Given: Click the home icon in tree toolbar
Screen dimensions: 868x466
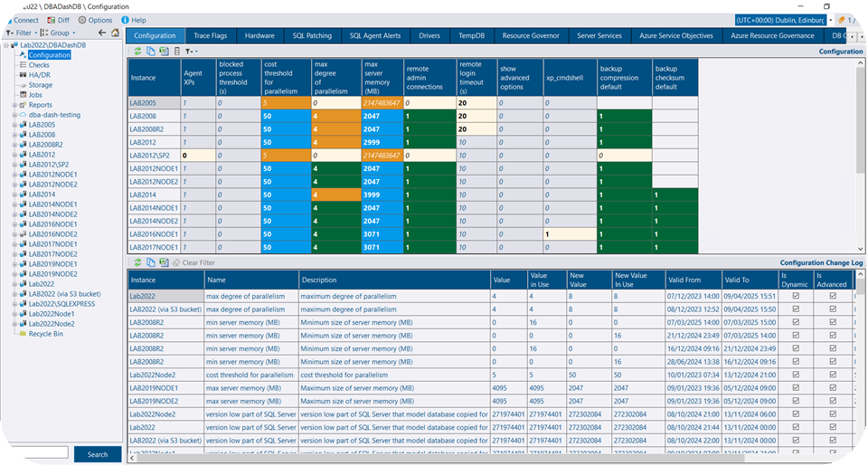Looking at the screenshot, I should pos(115,33).
